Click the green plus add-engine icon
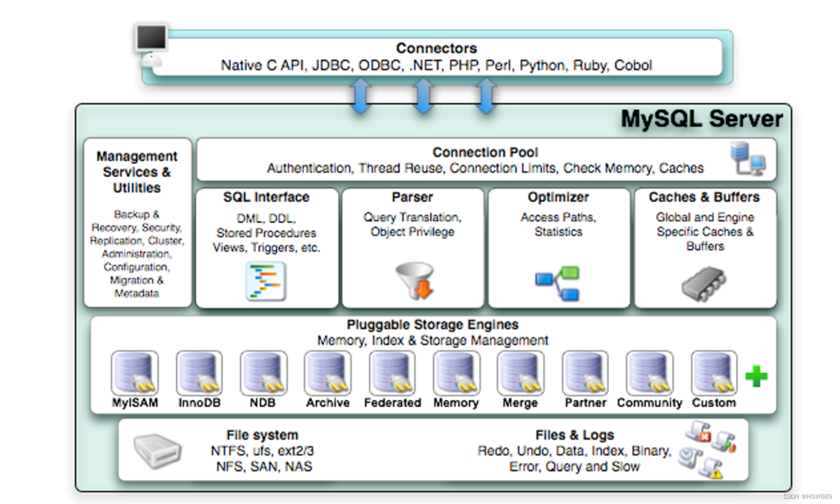The height and width of the screenshot is (504, 840). pos(757,376)
